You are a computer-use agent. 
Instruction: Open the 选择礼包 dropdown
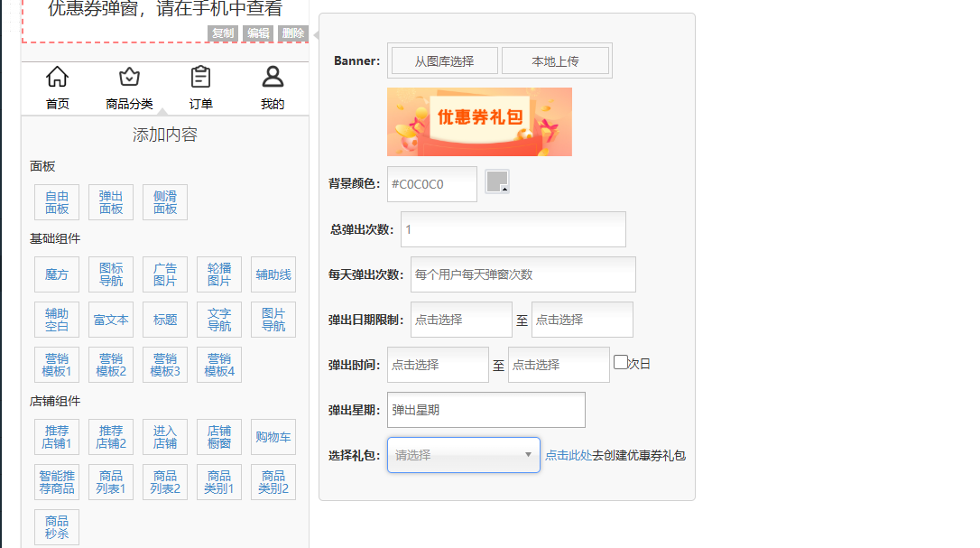click(x=463, y=455)
